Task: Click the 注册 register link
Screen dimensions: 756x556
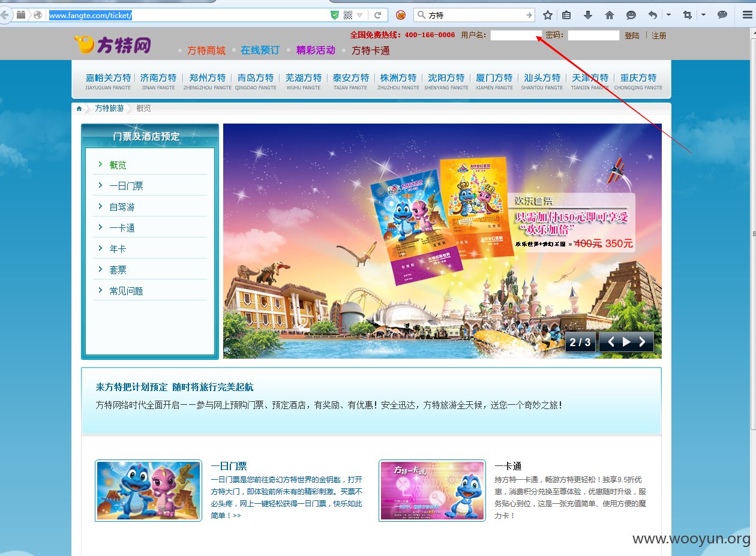Action: tap(659, 36)
